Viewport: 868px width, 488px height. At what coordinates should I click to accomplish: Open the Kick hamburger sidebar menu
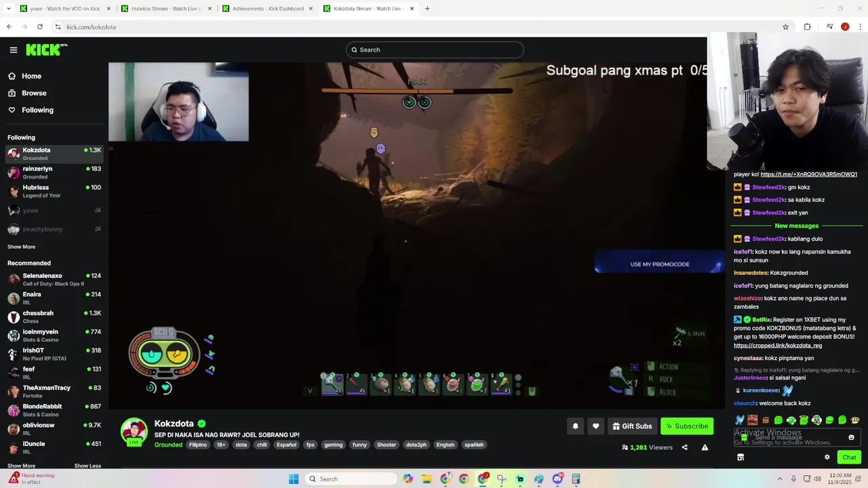pos(14,49)
